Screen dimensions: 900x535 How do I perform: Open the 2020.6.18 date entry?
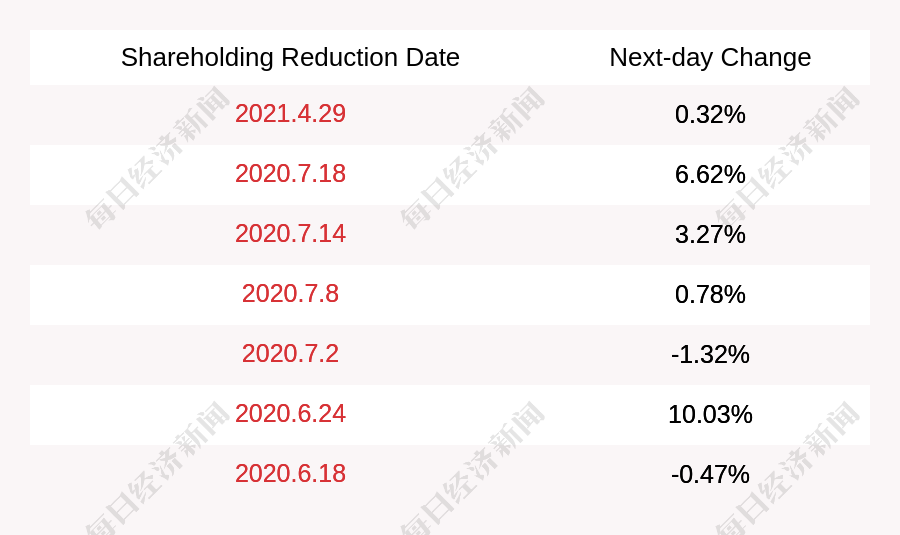(290, 474)
